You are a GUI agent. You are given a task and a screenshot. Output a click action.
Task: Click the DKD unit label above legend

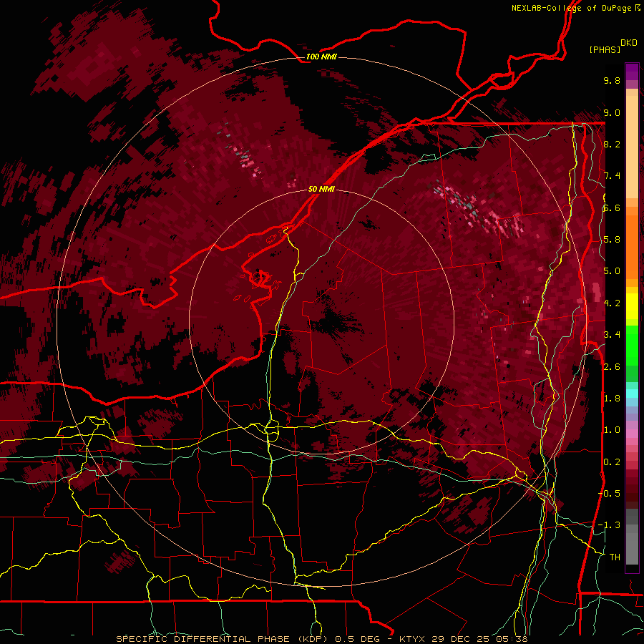pos(629,42)
